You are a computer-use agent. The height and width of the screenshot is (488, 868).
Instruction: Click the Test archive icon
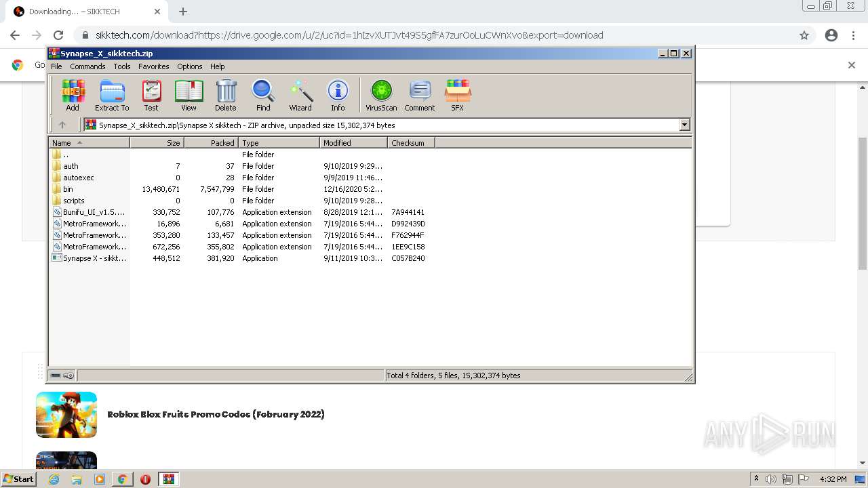151,95
